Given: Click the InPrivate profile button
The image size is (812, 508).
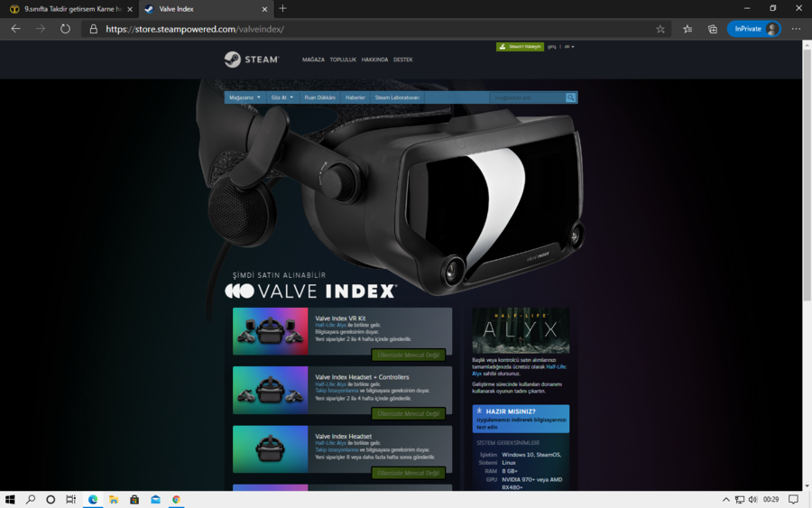Looking at the screenshot, I should click(x=754, y=29).
